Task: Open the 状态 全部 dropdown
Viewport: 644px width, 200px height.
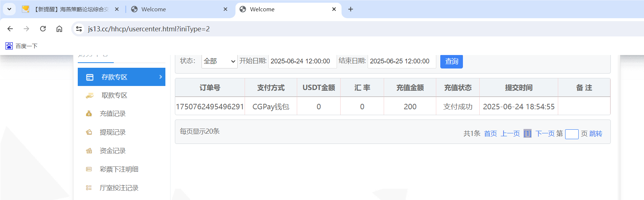Action: tap(219, 61)
